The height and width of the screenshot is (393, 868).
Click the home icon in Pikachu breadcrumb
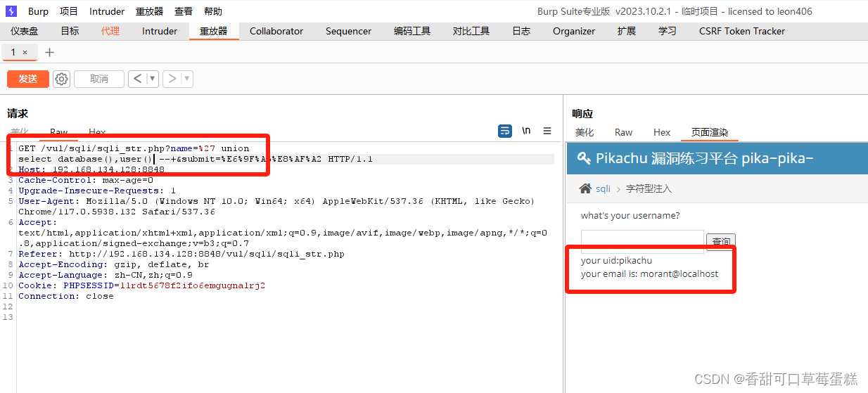pyautogui.click(x=585, y=188)
